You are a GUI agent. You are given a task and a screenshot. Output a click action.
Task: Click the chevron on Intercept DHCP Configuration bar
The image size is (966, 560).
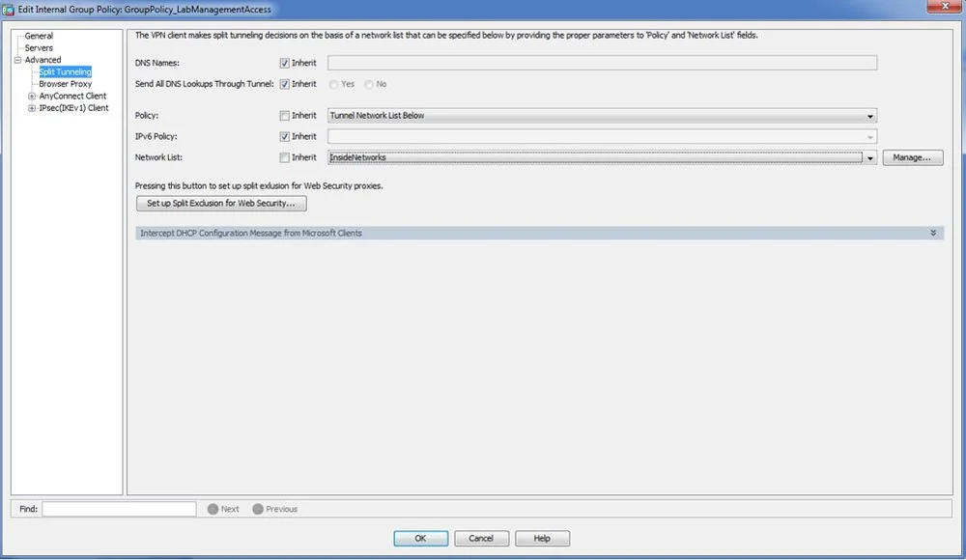pyautogui.click(x=932, y=233)
